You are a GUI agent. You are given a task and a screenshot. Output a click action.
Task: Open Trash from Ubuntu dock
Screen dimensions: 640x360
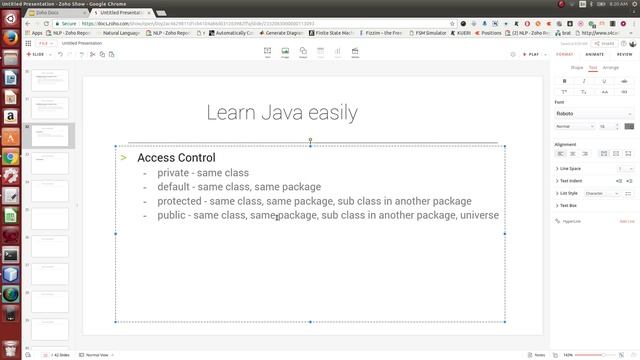(x=11, y=349)
